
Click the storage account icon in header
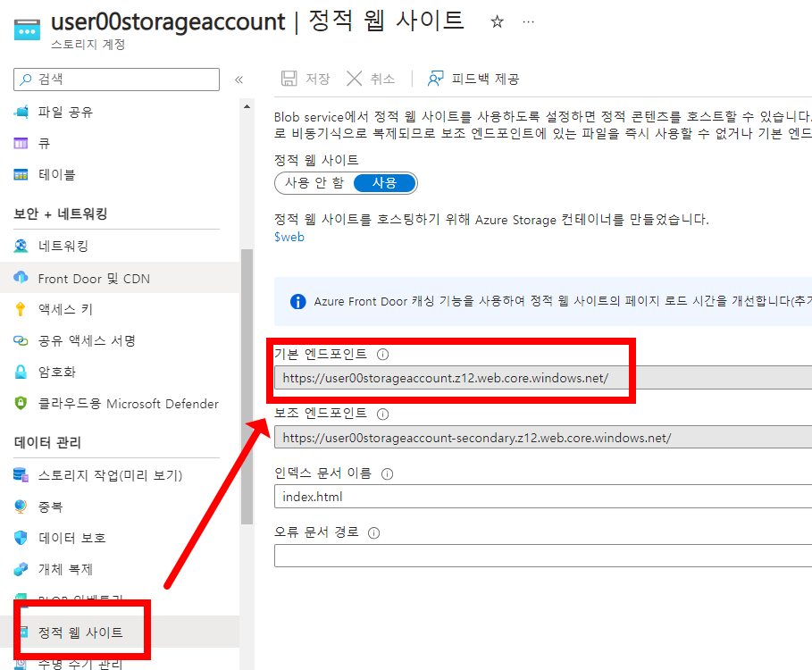[27, 29]
